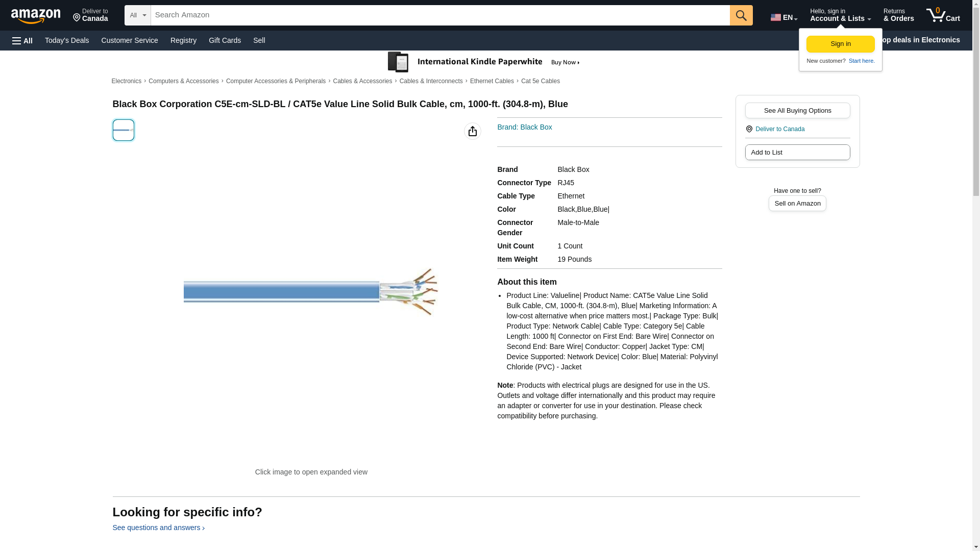980x551 pixels.
Task: Click the Kindle Paperwhite Buy Now banner
Action: [x=483, y=62]
